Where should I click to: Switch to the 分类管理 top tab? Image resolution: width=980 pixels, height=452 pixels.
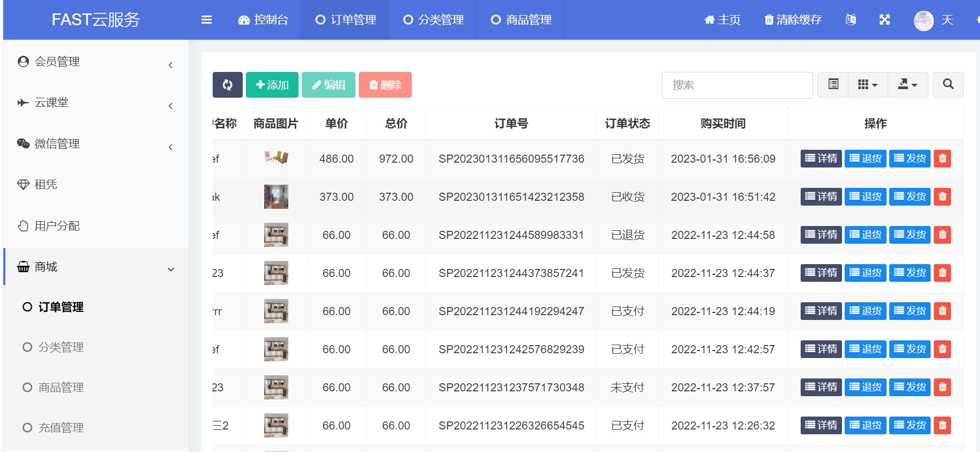click(x=433, y=20)
